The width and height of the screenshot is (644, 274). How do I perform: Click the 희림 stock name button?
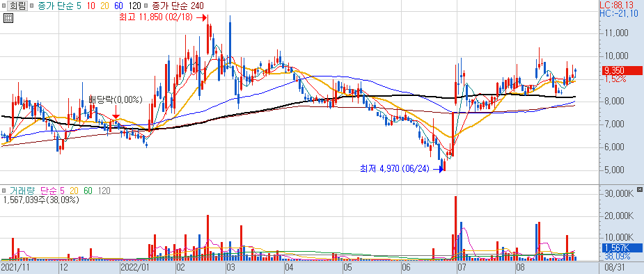click(x=17, y=6)
